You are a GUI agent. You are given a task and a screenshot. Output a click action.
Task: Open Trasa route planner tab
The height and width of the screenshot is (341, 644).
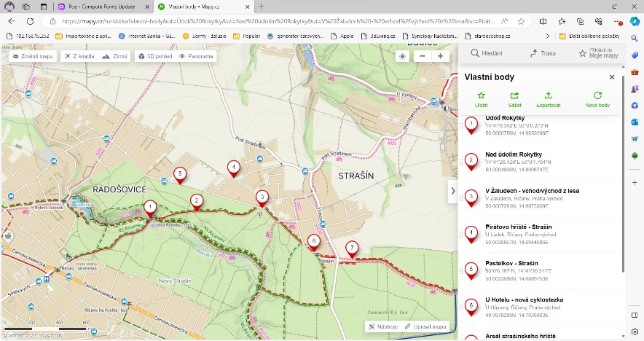543,53
